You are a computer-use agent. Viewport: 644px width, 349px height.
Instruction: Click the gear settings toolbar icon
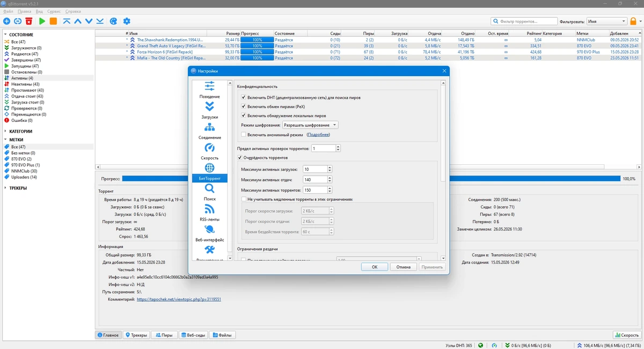pyautogui.click(x=127, y=21)
